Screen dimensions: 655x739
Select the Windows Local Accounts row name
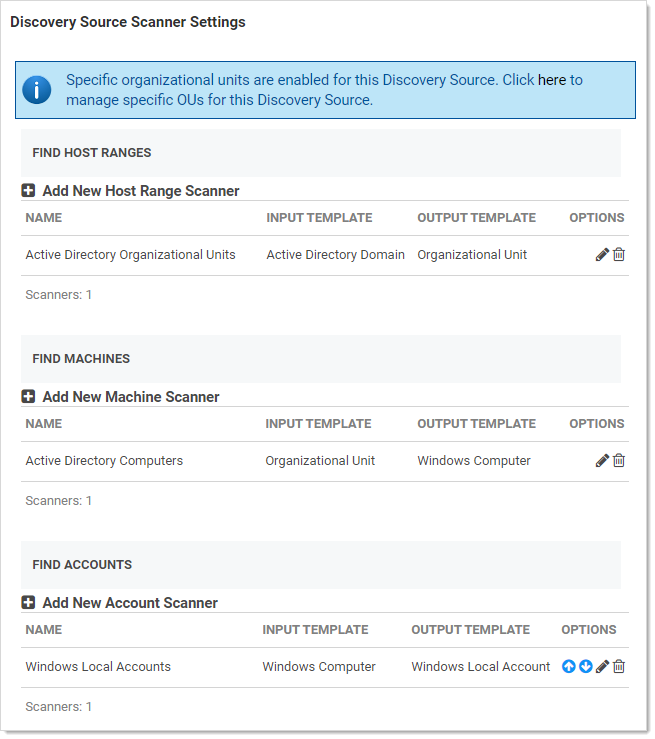pos(98,667)
